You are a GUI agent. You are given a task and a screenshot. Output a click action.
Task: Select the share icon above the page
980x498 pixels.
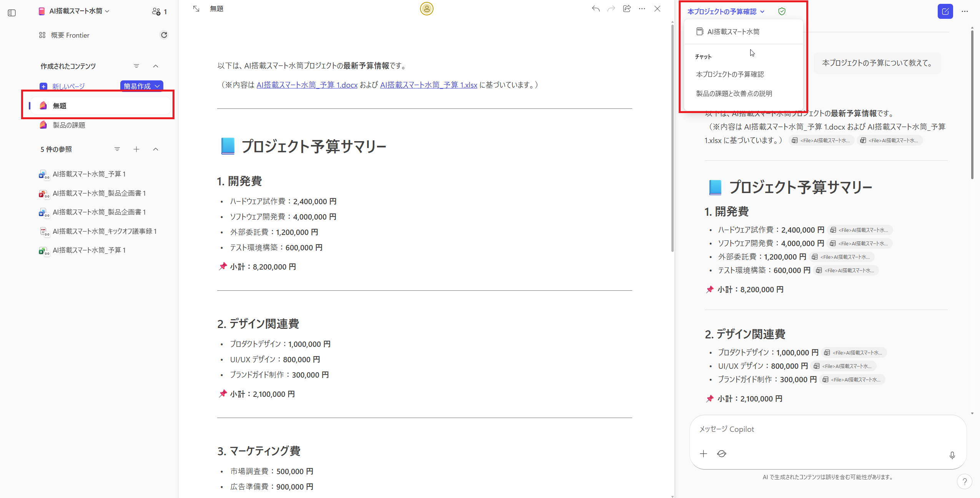pos(626,8)
